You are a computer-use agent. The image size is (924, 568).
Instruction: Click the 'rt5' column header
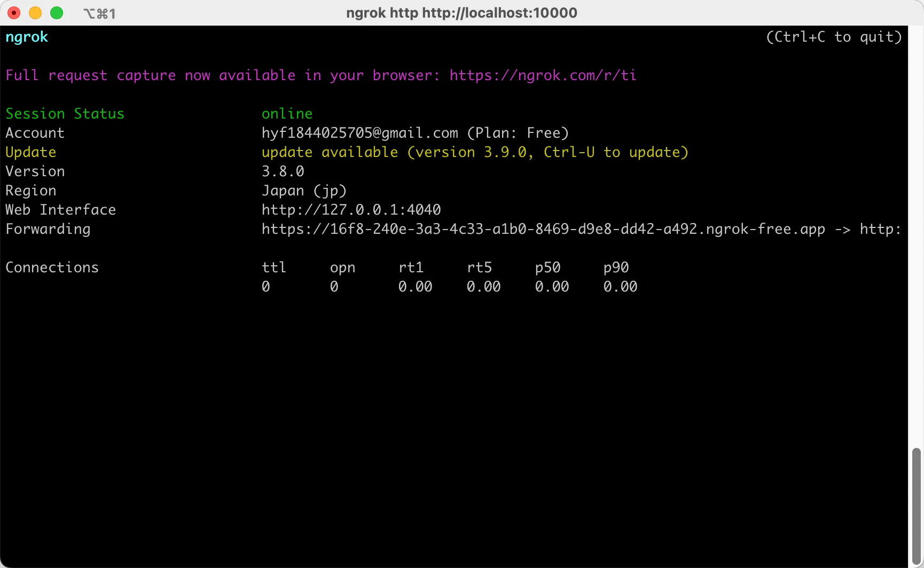pos(479,267)
